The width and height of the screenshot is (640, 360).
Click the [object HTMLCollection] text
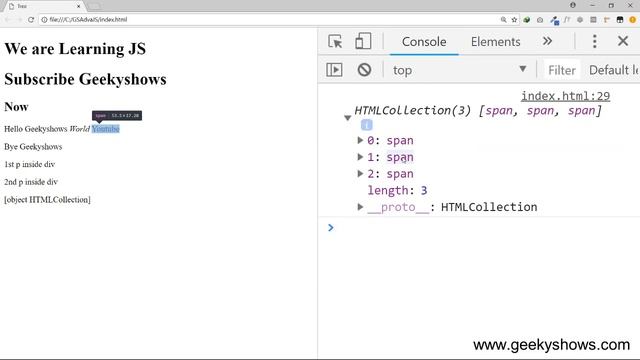[x=47, y=200]
